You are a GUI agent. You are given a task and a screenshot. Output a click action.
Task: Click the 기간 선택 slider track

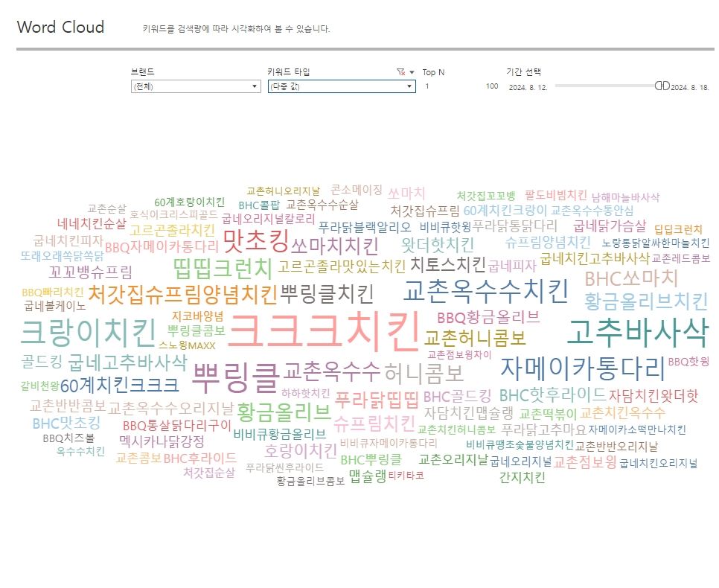[x=605, y=86]
